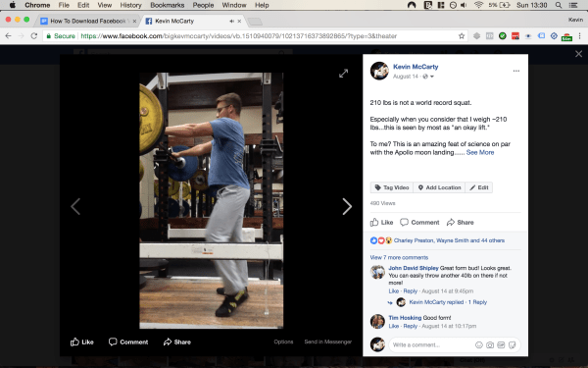Comment button below the video player
Image resolution: width=588 pixels, height=368 pixels.
[128, 342]
